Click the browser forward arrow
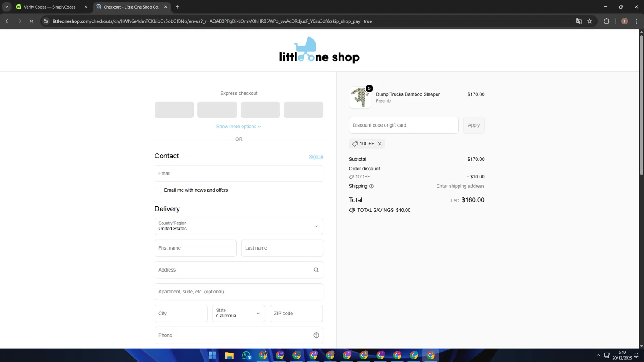Viewport: 644px width, 362px height. pyautogui.click(x=19, y=21)
